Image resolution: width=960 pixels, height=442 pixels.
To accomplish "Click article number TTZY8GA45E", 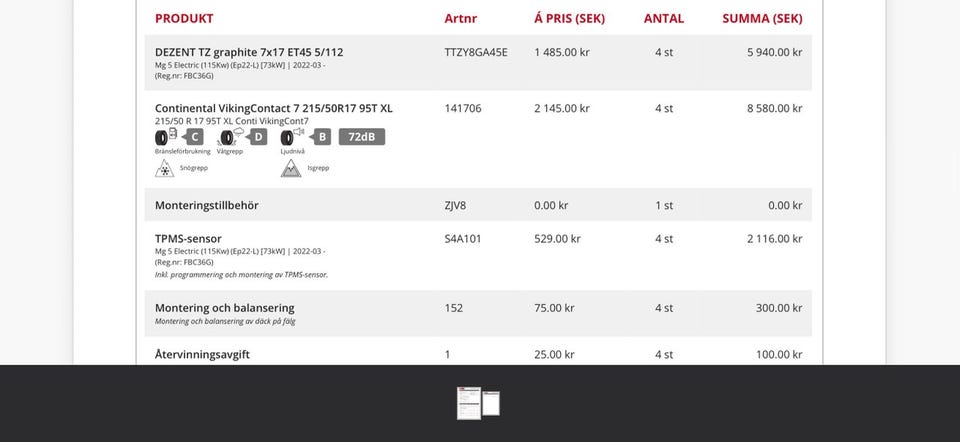I will [476, 52].
